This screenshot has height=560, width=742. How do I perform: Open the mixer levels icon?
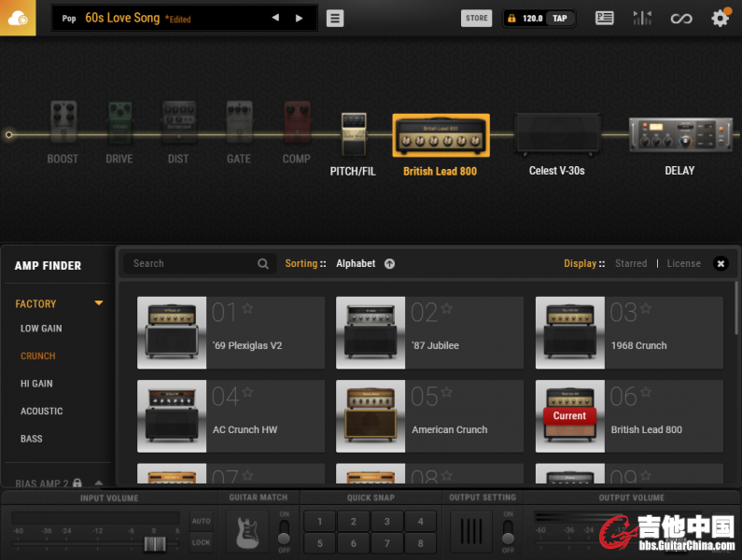click(x=642, y=18)
